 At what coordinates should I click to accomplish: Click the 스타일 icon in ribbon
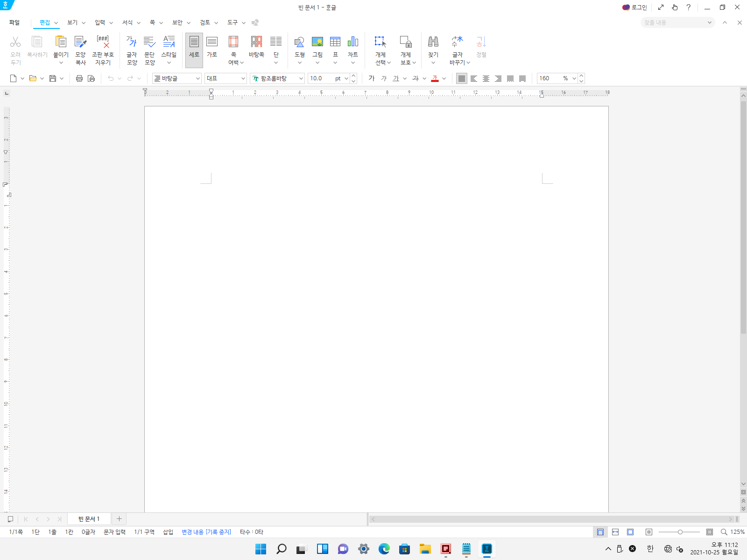click(x=169, y=42)
